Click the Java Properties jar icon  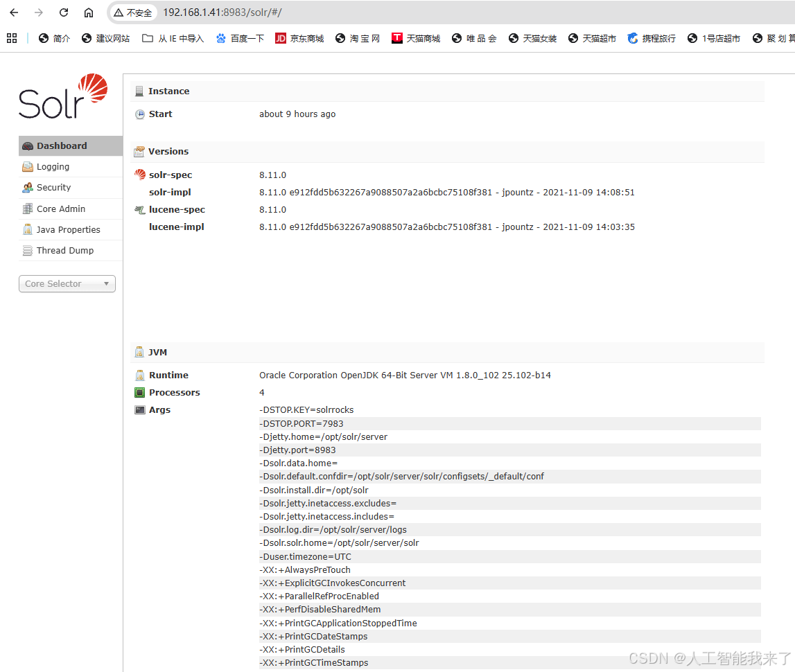point(28,229)
